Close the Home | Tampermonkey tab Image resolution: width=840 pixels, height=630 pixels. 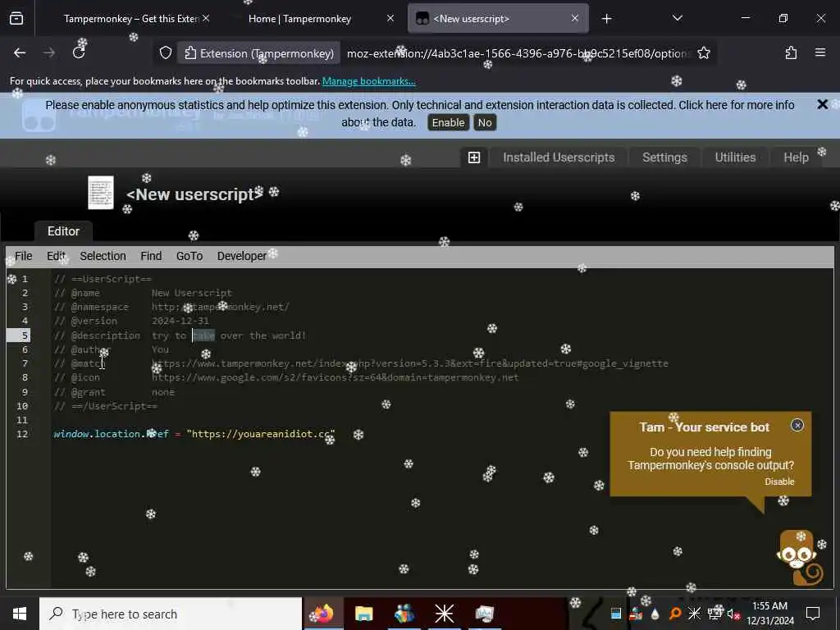[390, 18]
